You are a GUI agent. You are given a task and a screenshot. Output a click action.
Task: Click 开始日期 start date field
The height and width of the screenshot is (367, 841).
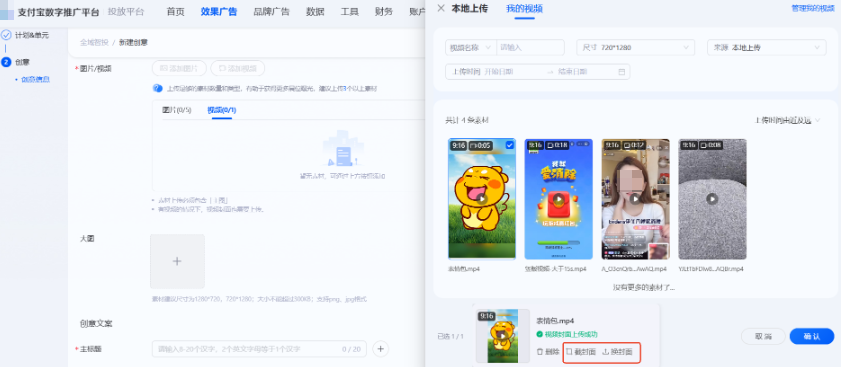499,71
